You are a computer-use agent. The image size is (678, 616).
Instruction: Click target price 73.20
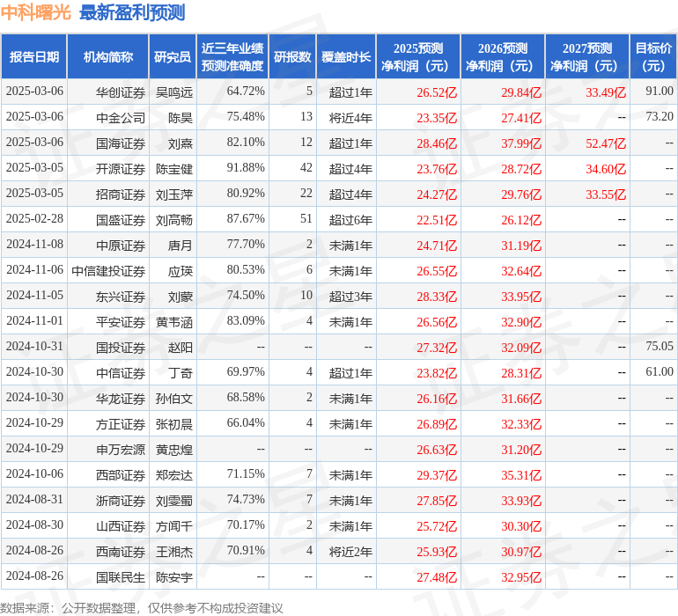(660, 116)
